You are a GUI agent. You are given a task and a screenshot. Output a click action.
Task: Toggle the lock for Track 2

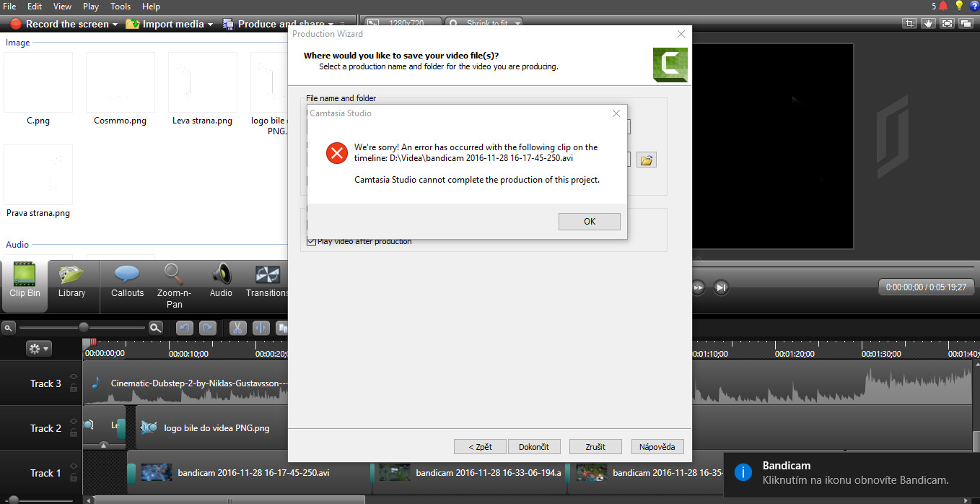point(74,433)
